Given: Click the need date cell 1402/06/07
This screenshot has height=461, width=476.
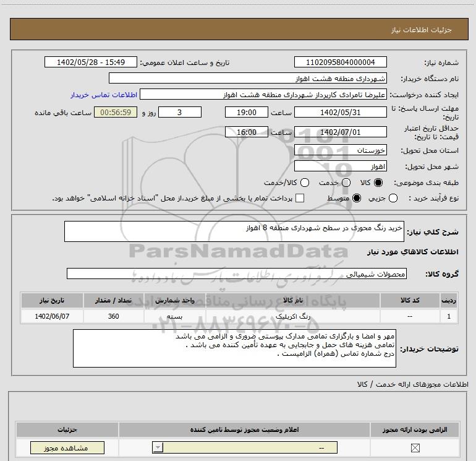Looking at the screenshot, I should [x=52, y=316].
